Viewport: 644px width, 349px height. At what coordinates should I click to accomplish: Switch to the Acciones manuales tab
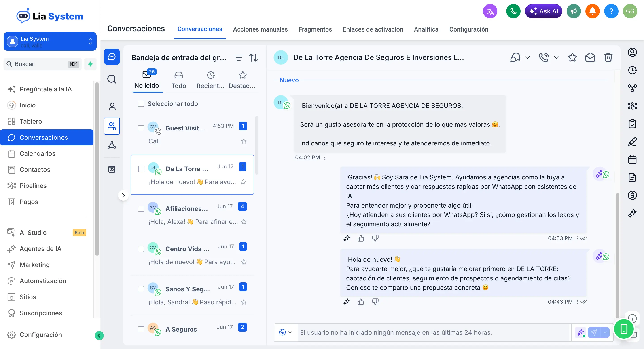coord(260,29)
